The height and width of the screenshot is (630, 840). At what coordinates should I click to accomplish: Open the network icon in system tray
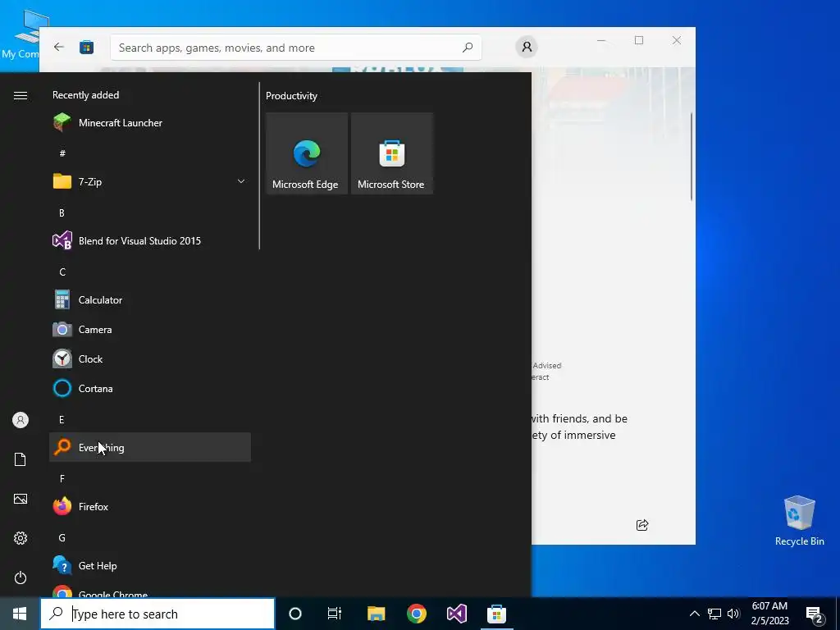coord(714,614)
